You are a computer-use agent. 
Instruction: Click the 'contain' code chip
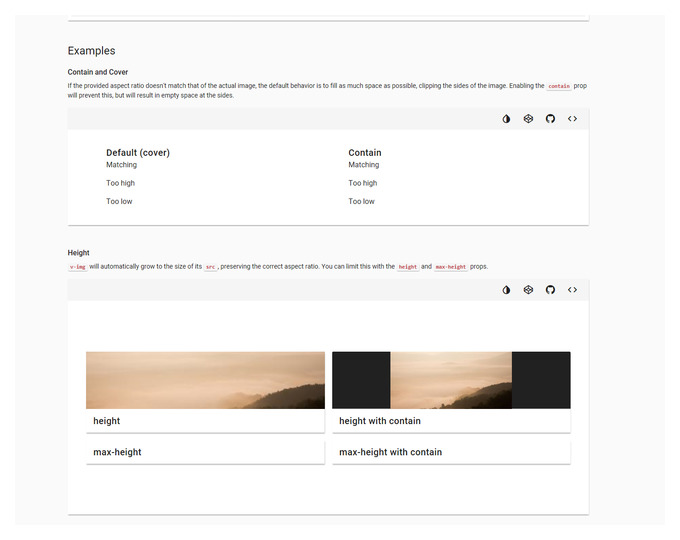[559, 86]
